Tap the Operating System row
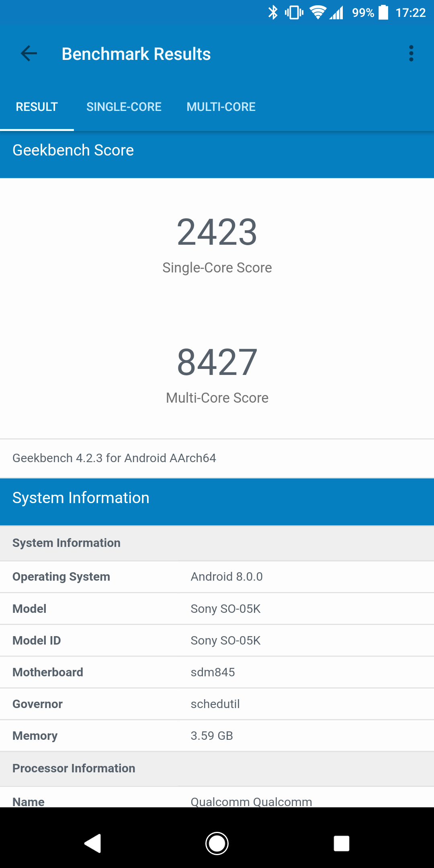 click(x=217, y=577)
